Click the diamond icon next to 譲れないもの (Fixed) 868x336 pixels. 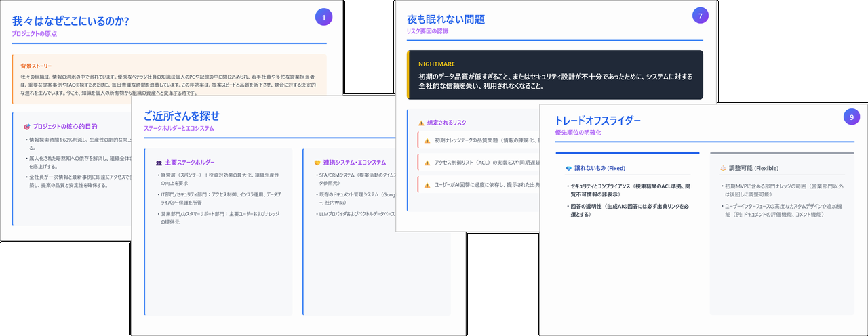[568, 168]
